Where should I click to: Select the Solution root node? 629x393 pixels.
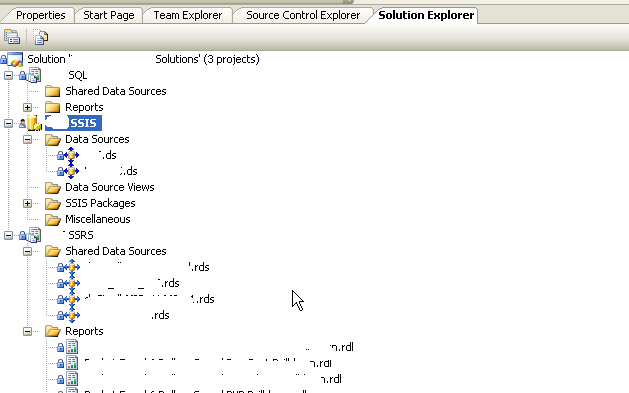143,59
